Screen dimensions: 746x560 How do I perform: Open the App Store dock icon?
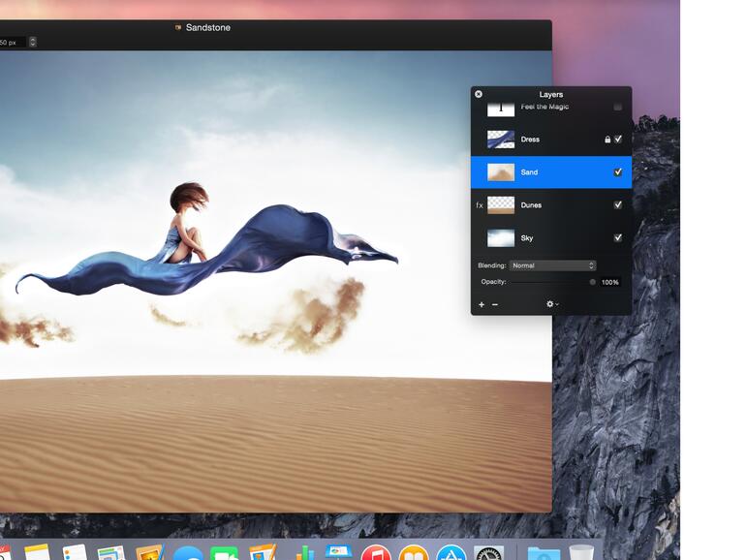pos(451,553)
